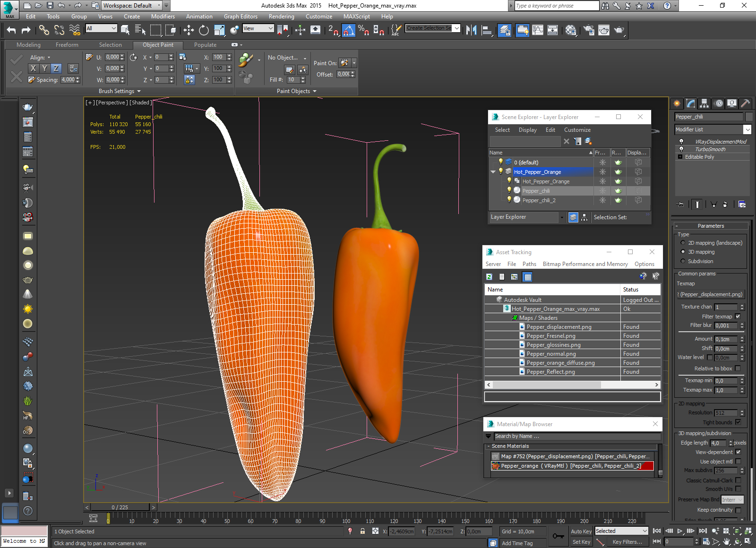Open the Graph Editors menu
This screenshot has height=548, width=756.
(241, 17)
